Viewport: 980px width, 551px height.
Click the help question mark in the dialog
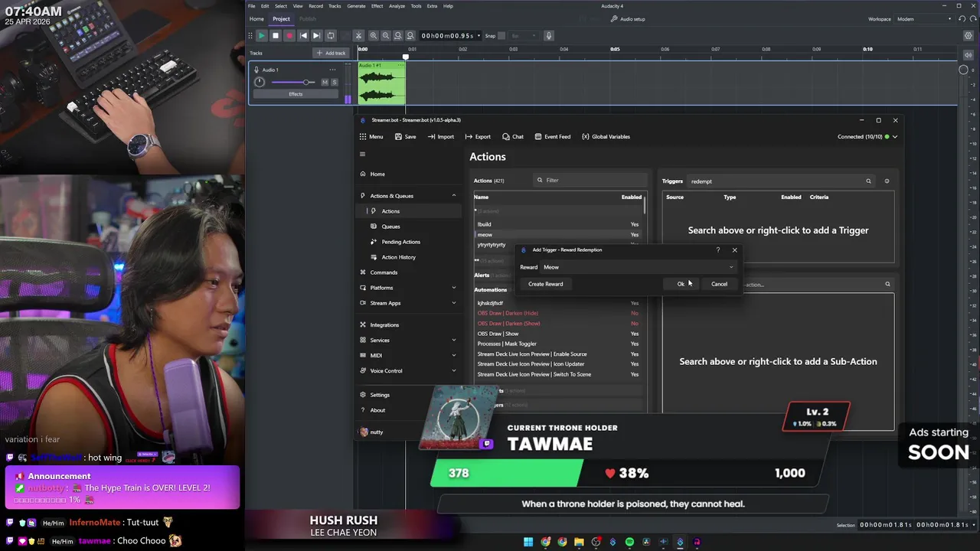point(717,250)
